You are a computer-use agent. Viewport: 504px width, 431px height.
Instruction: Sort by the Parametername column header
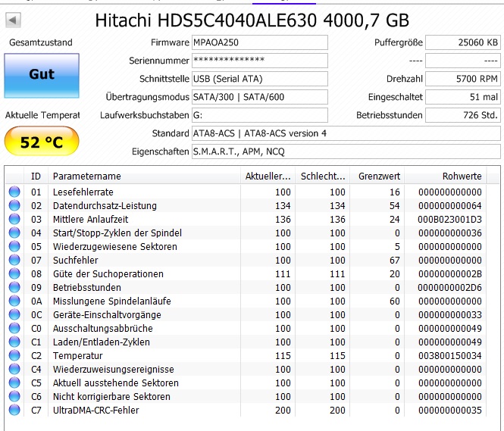point(144,176)
